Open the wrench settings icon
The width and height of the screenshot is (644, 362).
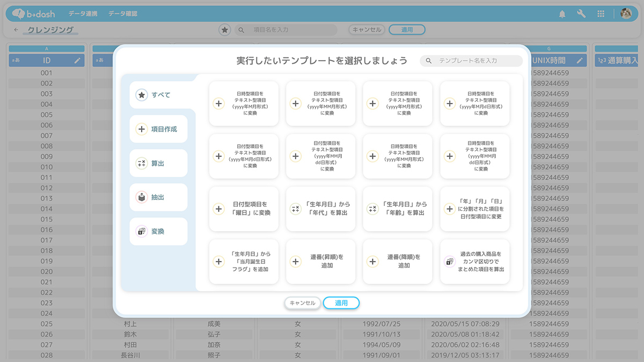[581, 14]
